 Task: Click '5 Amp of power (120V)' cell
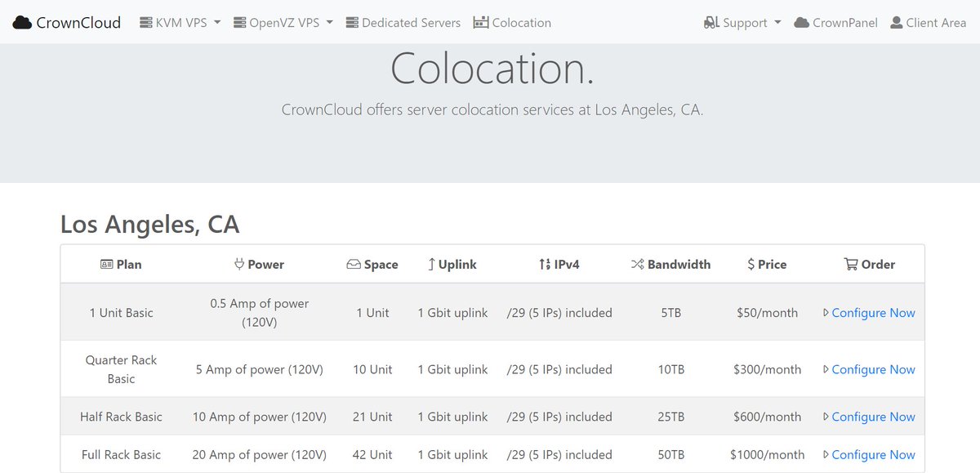(x=260, y=369)
